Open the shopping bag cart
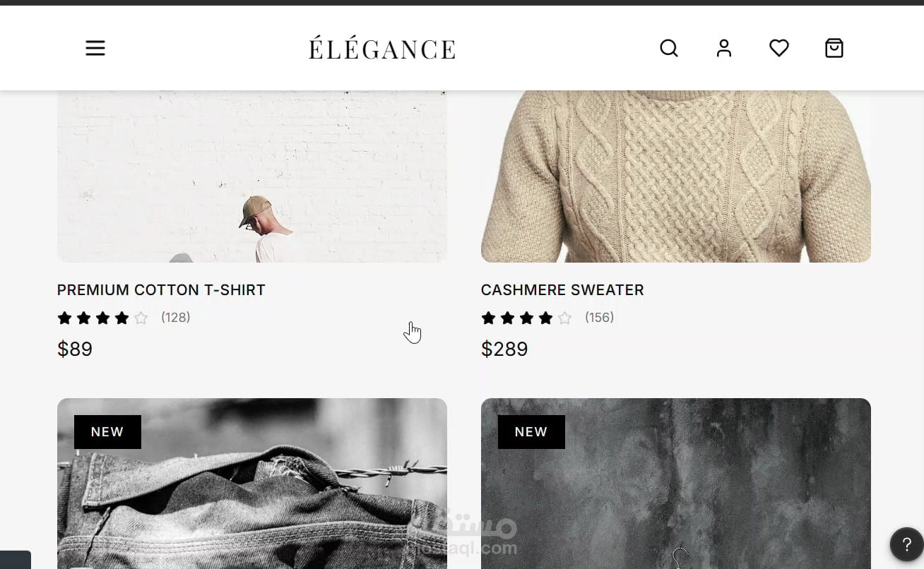The image size is (924, 569). click(x=834, y=48)
